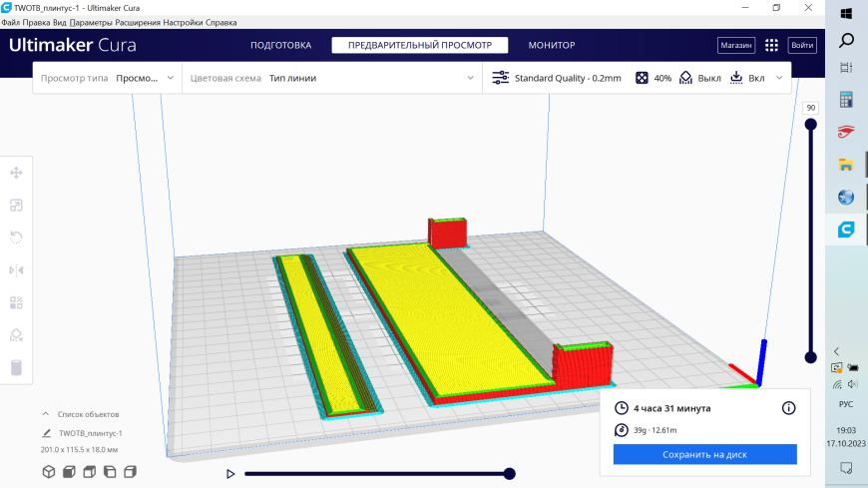Image resolution: width=868 pixels, height=488 pixels.
Task: Select the Rotate tool in left toolbar
Action: click(16, 238)
